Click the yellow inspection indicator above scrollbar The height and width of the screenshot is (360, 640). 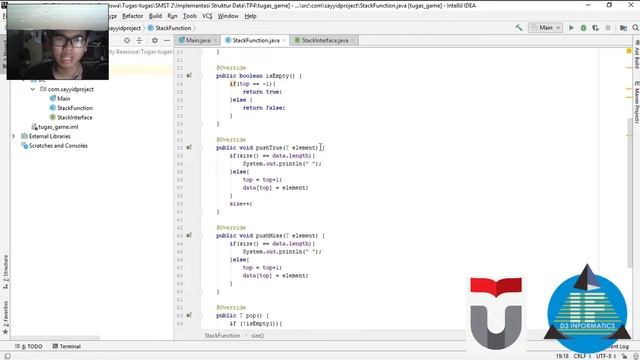click(629, 51)
